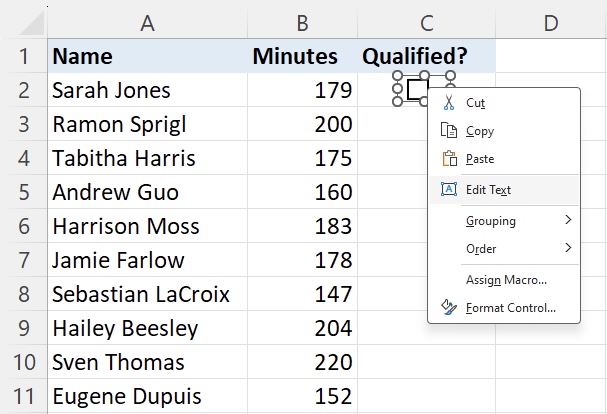
Task: Choose Edit Text menu option
Action: 488,190
